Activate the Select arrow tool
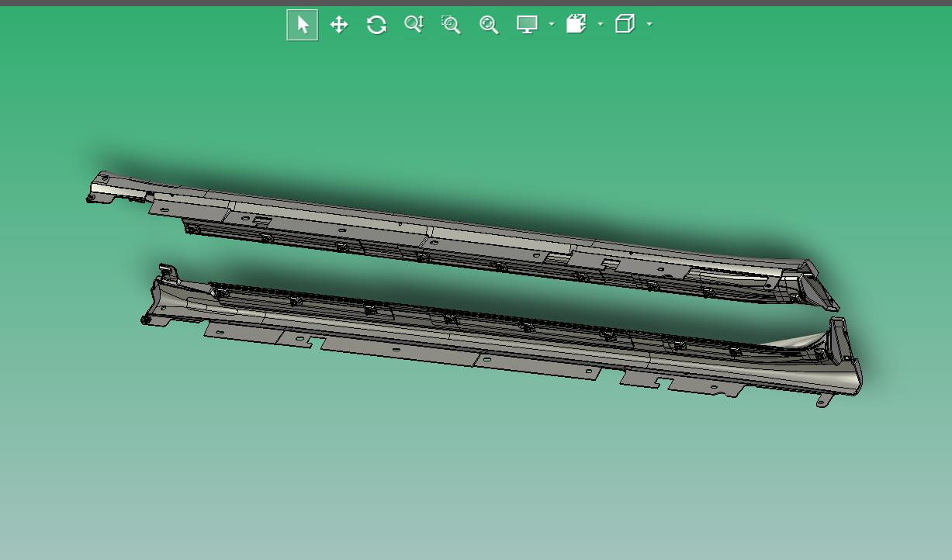The image size is (952, 560). point(302,25)
